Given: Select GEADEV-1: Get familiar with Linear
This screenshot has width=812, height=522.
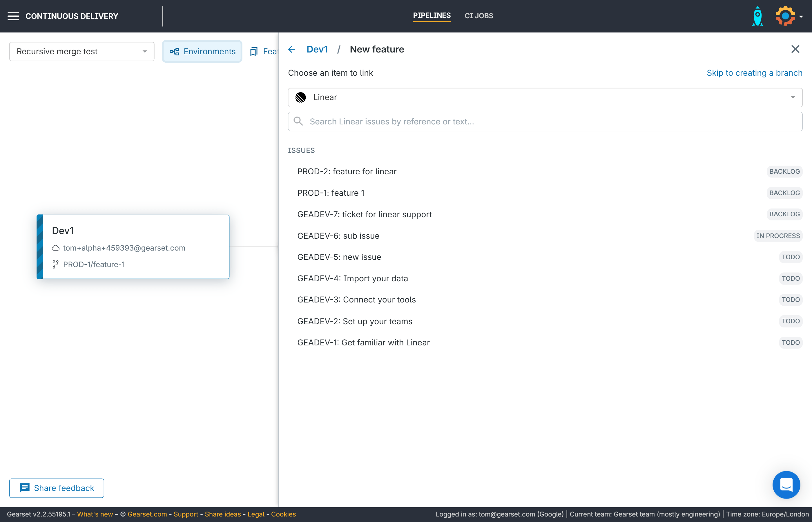Looking at the screenshot, I should tap(545, 342).
